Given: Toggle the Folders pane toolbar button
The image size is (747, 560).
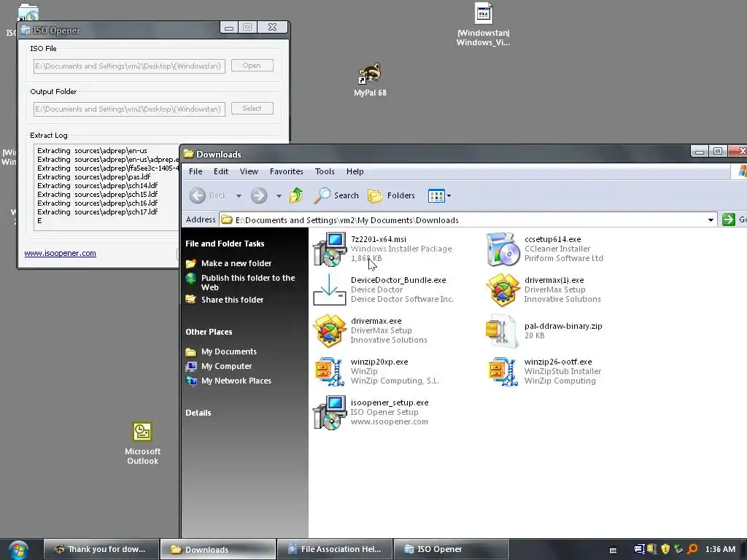Looking at the screenshot, I should [x=391, y=195].
